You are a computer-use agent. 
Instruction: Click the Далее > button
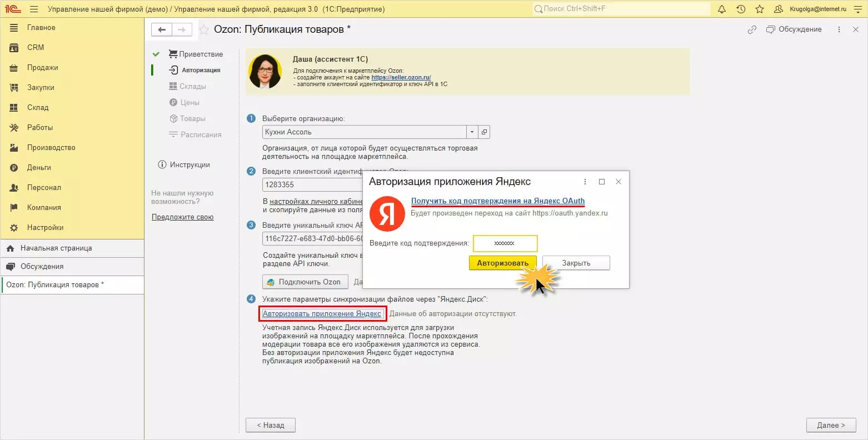pos(831,426)
